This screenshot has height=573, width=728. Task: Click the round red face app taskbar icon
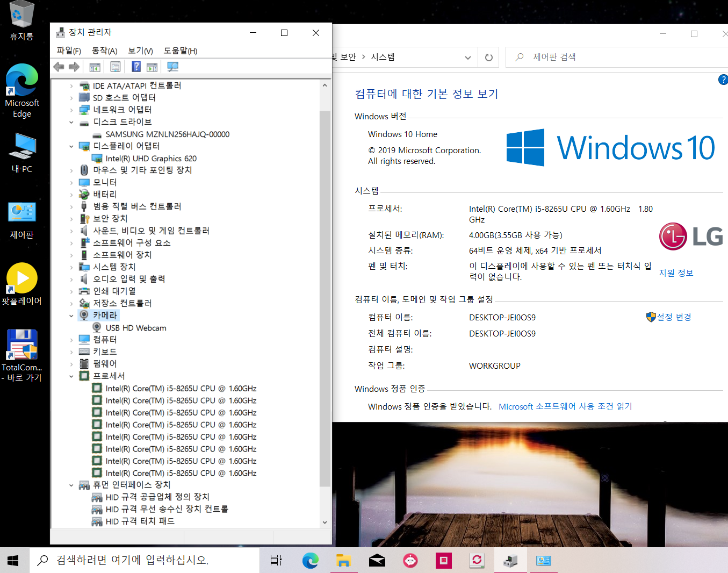[410, 561]
